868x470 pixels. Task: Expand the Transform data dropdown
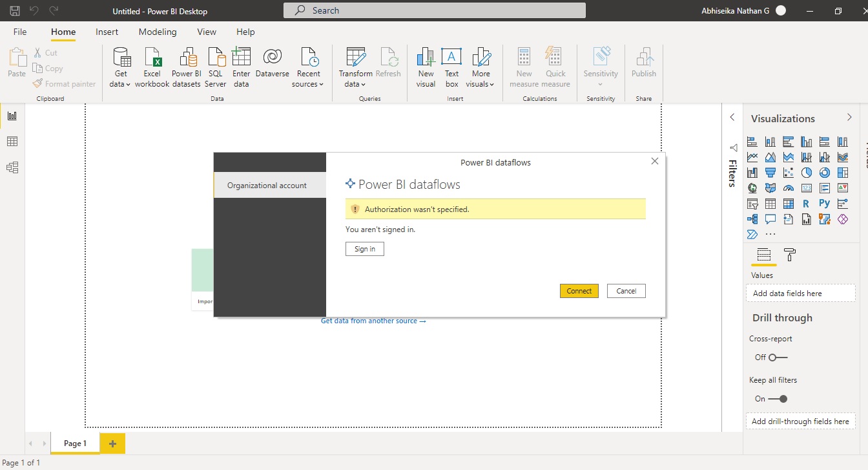356,67
